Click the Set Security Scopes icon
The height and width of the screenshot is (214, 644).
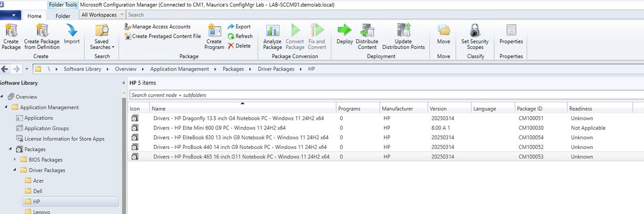coord(475,37)
